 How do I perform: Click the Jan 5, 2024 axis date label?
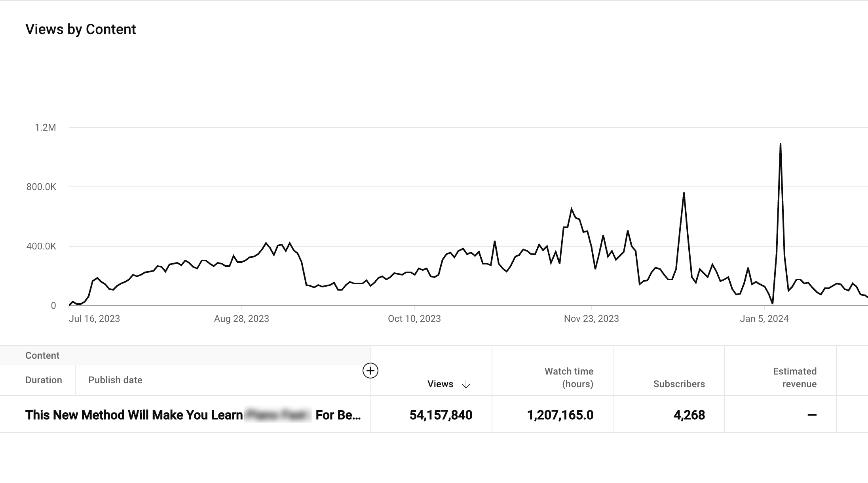point(764,319)
